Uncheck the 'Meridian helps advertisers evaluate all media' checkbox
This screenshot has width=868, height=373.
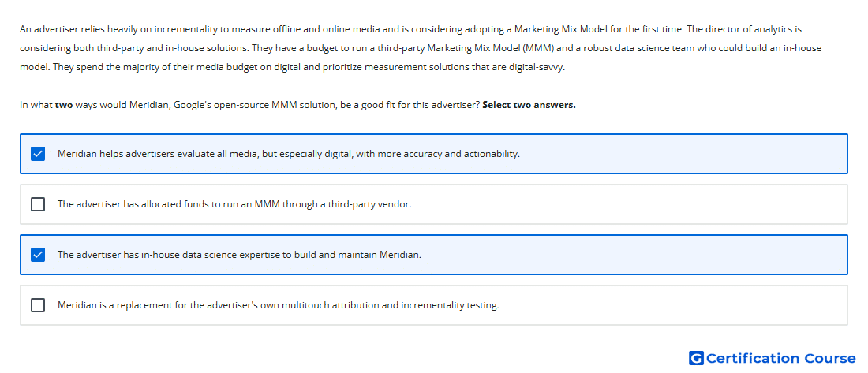(38, 154)
